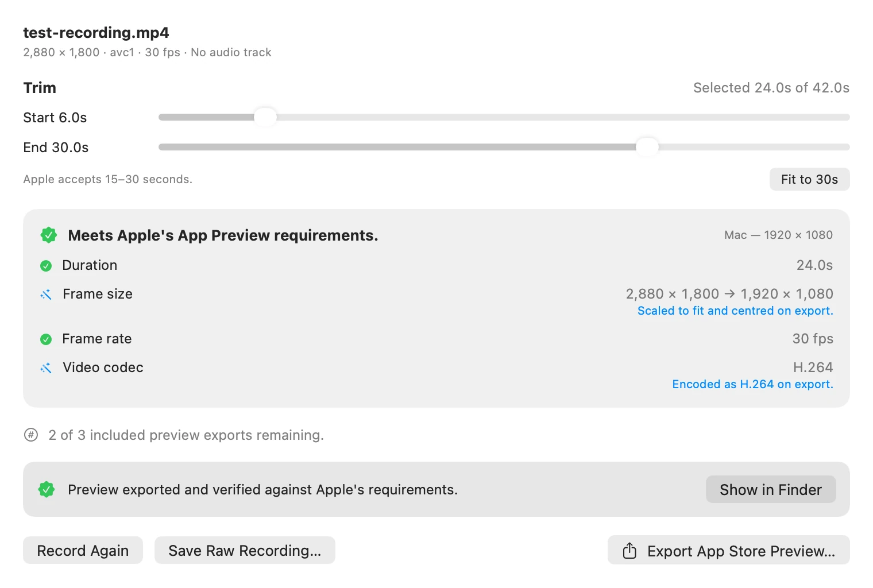The width and height of the screenshot is (873, 588).
Task: Click Record Again
Action: (x=83, y=550)
